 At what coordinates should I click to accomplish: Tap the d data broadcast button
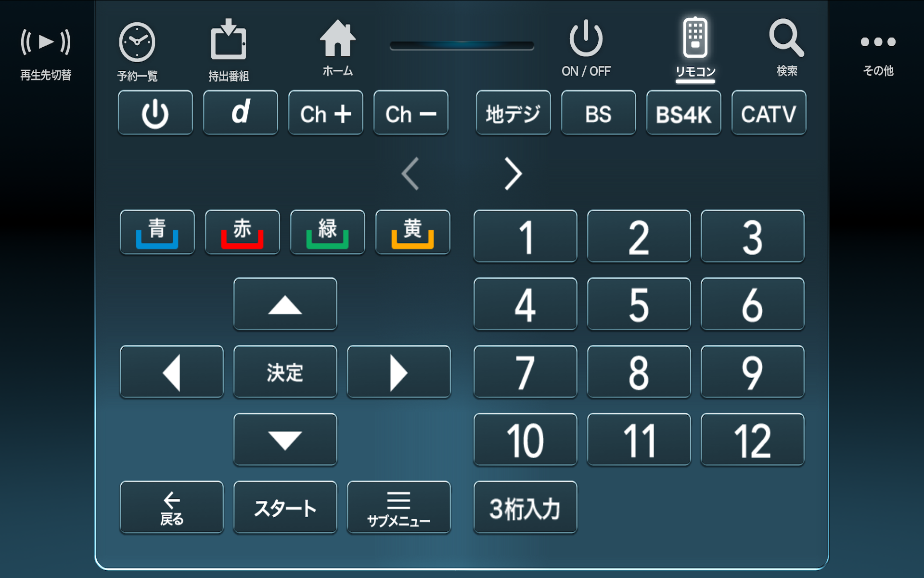[241, 113]
